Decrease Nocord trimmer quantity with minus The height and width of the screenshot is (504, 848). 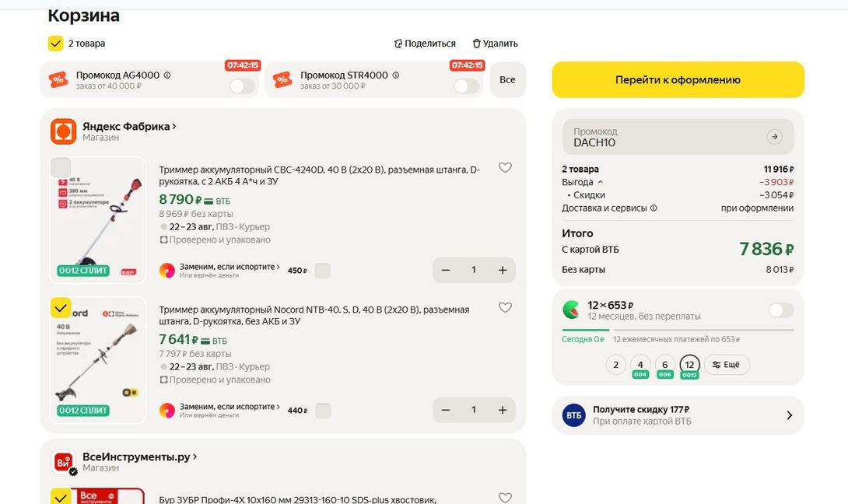[446, 410]
